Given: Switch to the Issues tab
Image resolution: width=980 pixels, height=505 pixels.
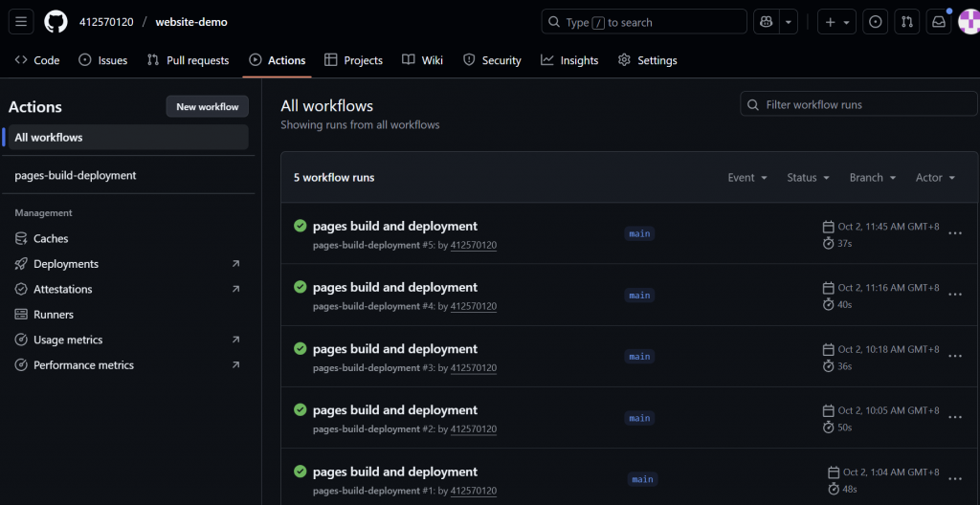Looking at the screenshot, I should [103, 60].
